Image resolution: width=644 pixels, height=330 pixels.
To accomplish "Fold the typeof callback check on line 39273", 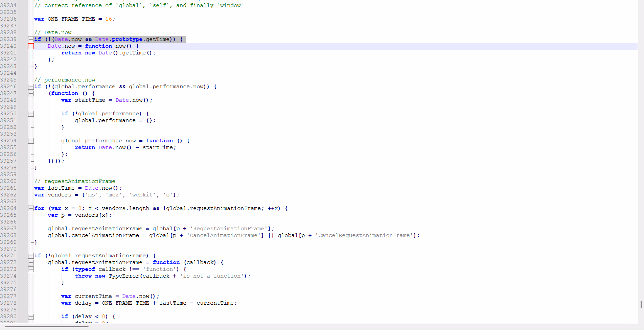I will [31, 269].
